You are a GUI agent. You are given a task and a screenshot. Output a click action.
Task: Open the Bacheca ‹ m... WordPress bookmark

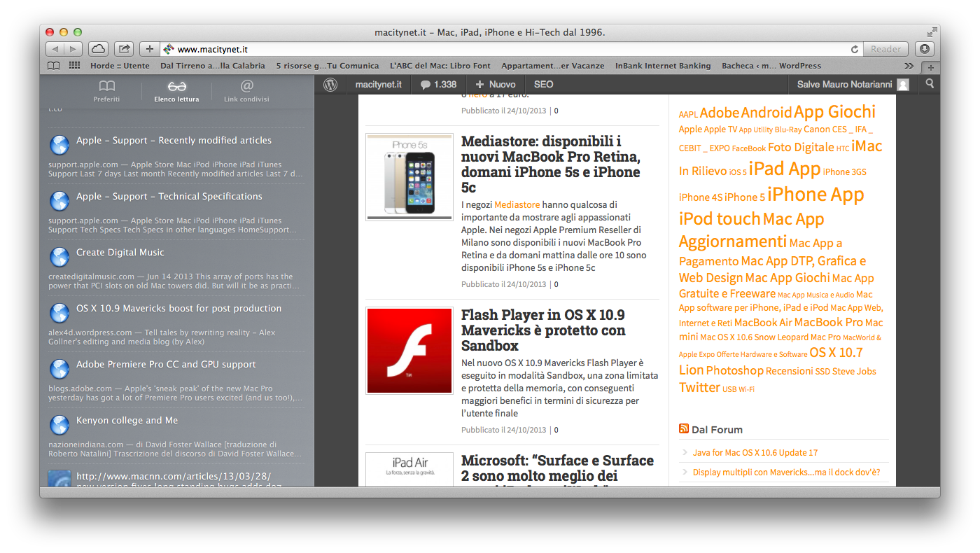771,66
